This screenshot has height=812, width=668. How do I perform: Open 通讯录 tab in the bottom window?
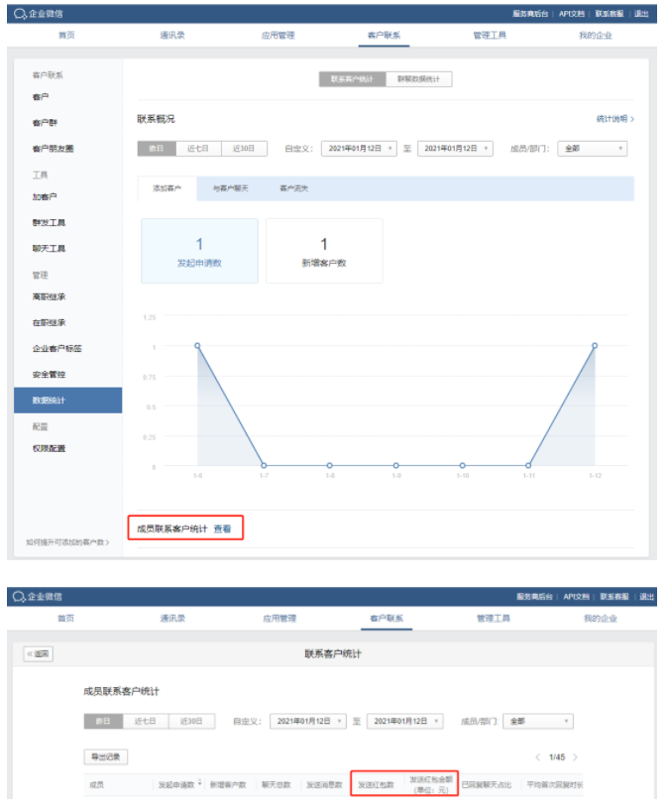(x=173, y=619)
